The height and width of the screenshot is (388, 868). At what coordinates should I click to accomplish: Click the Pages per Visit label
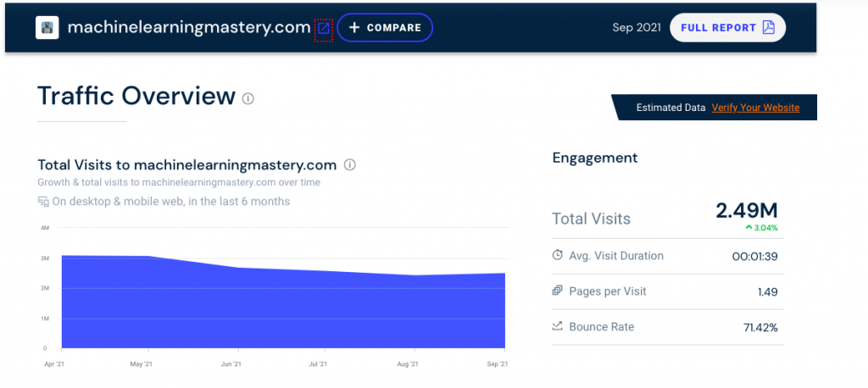click(607, 291)
